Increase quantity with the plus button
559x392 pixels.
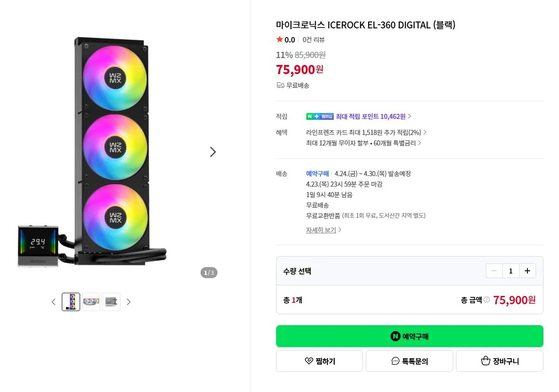[527, 271]
